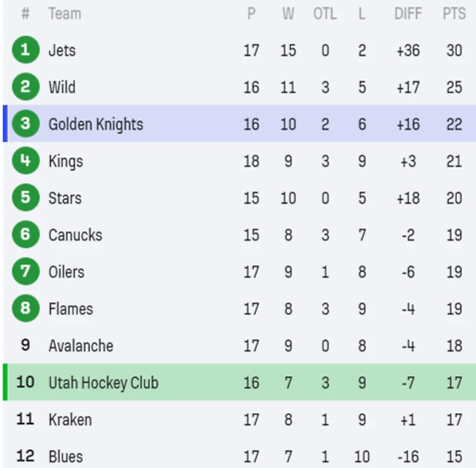Select the Utah Hockey Club team name
Screen dimensions: 476x468
click(x=103, y=382)
